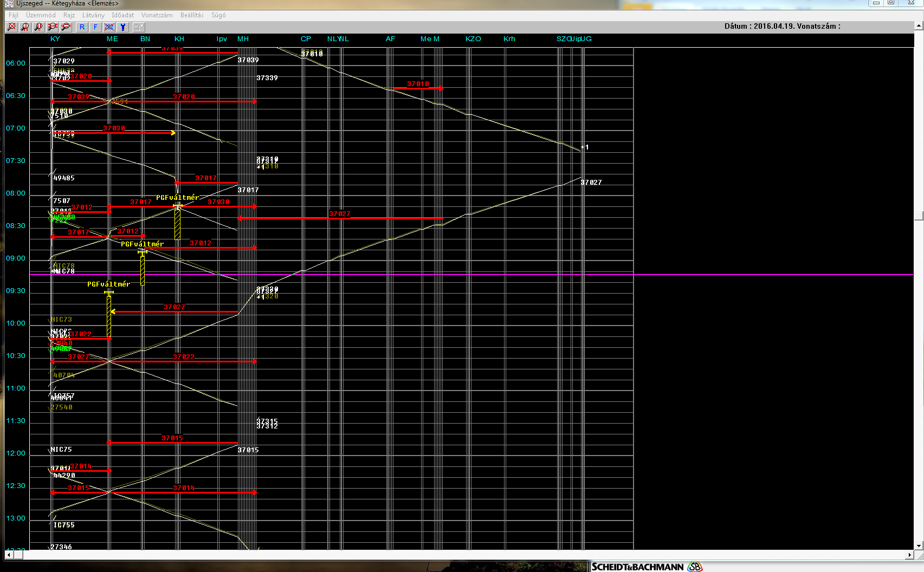Select train label 44290
This screenshot has width=924, height=572.
64,476
